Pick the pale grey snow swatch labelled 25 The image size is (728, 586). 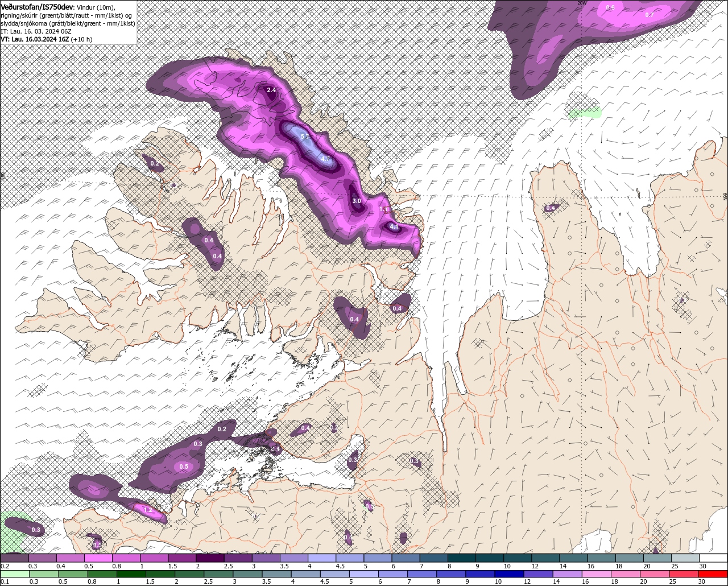click(x=685, y=558)
